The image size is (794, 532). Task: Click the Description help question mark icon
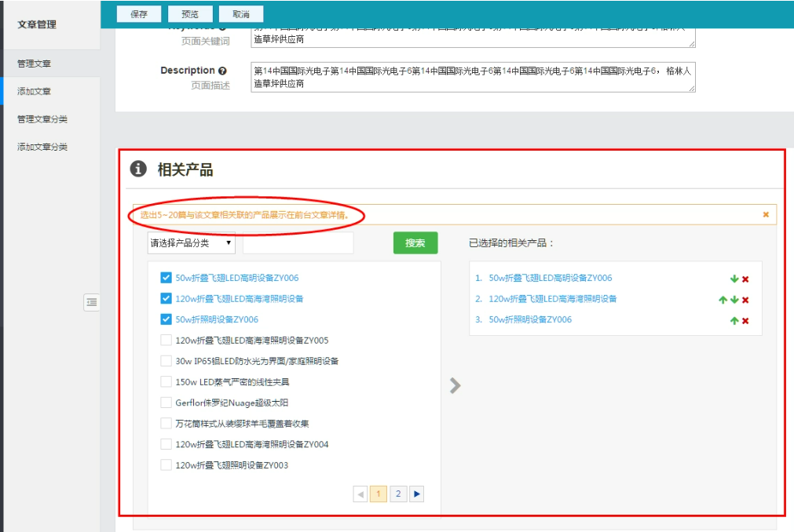coord(222,71)
